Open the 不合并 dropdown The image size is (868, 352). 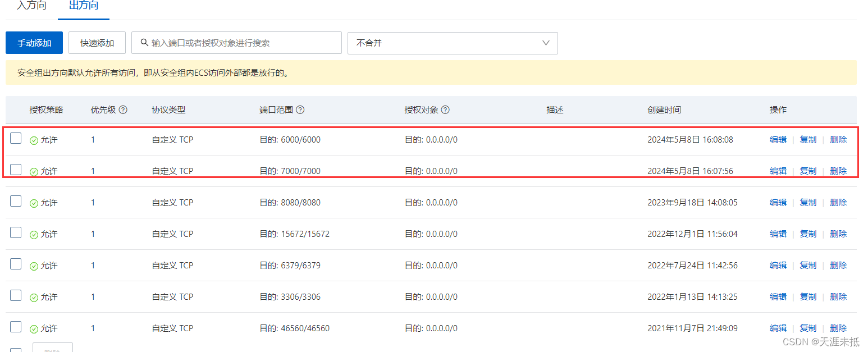coord(453,43)
